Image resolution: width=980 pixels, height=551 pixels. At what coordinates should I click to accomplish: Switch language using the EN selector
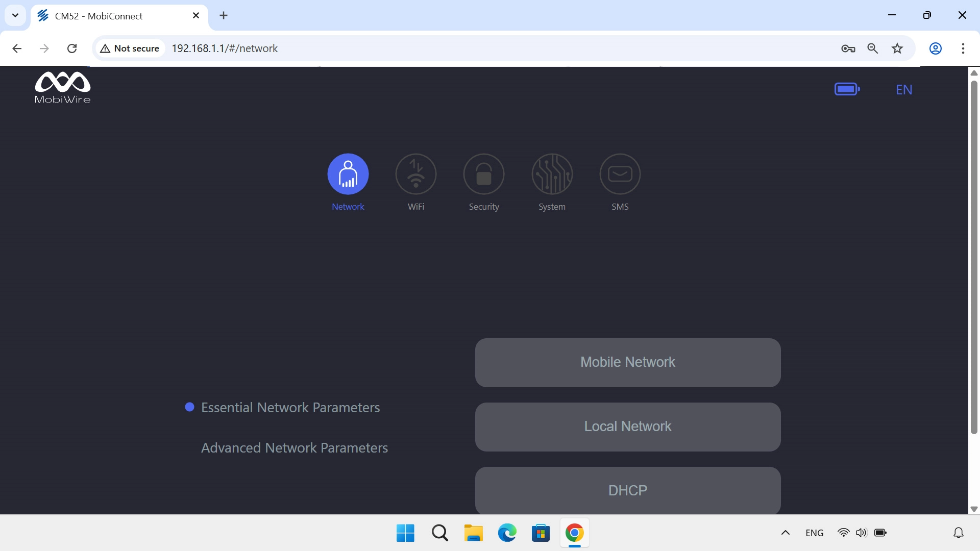[903, 90]
